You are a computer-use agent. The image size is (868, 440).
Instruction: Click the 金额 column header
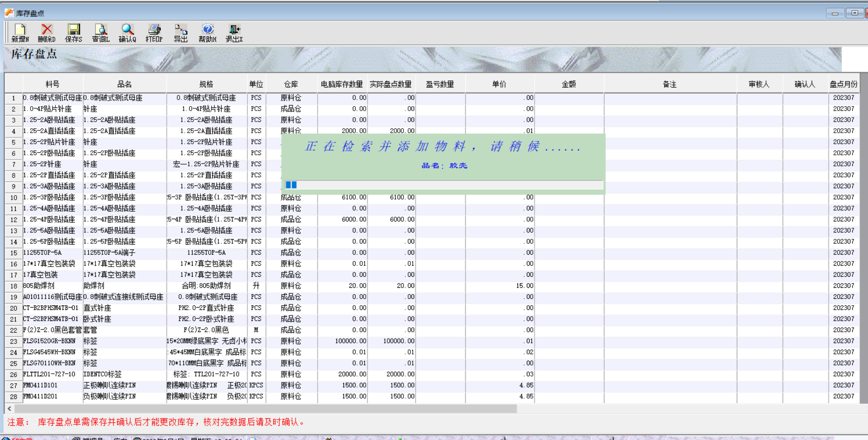tap(569, 84)
